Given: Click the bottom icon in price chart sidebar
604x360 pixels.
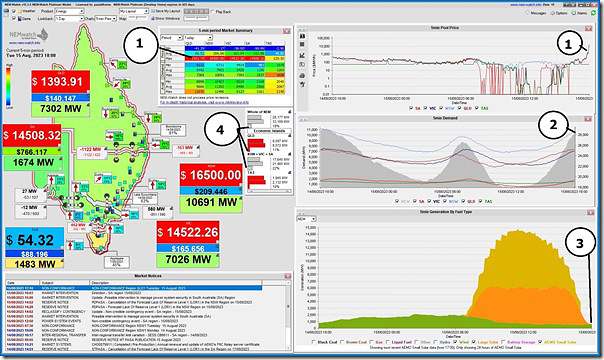Looking at the screenshot, I should (302, 84).
